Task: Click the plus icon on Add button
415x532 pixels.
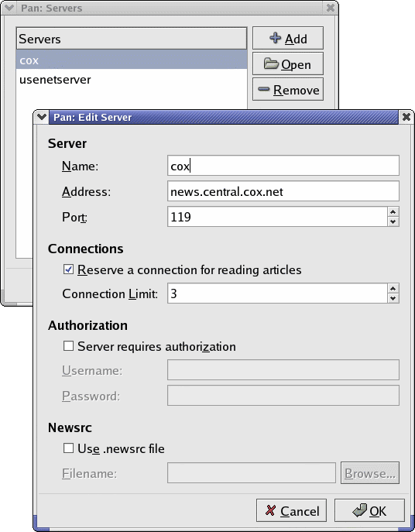Action: coord(275,38)
